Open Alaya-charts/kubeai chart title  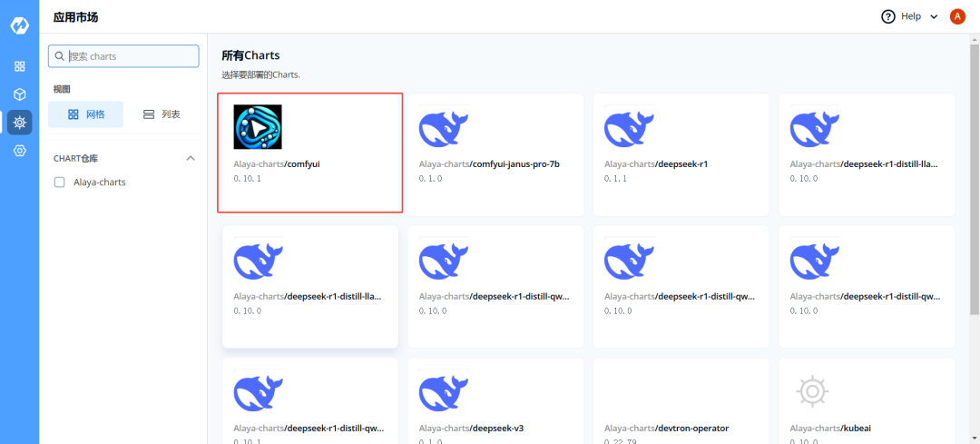pos(830,429)
